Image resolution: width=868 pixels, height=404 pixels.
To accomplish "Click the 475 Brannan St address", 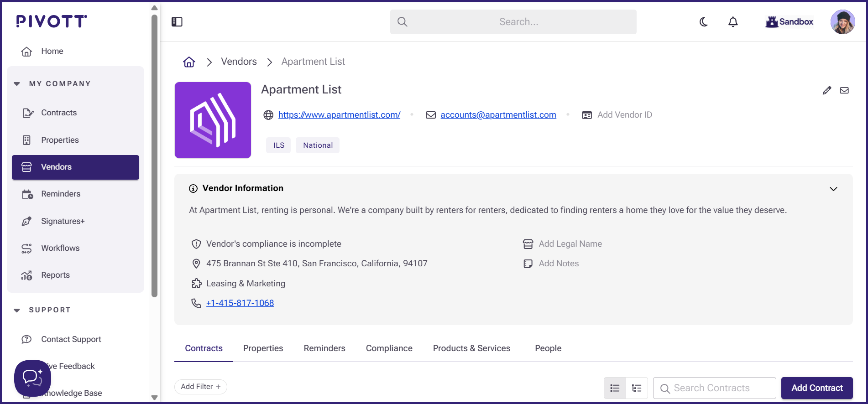I will pyautogui.click(x=317, y=264).
